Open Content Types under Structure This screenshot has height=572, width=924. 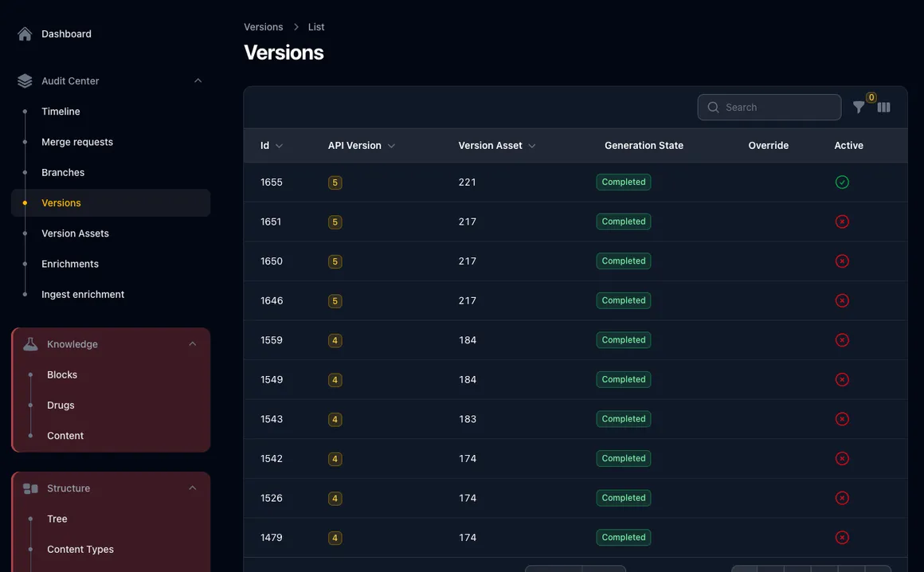pos(80,550)
